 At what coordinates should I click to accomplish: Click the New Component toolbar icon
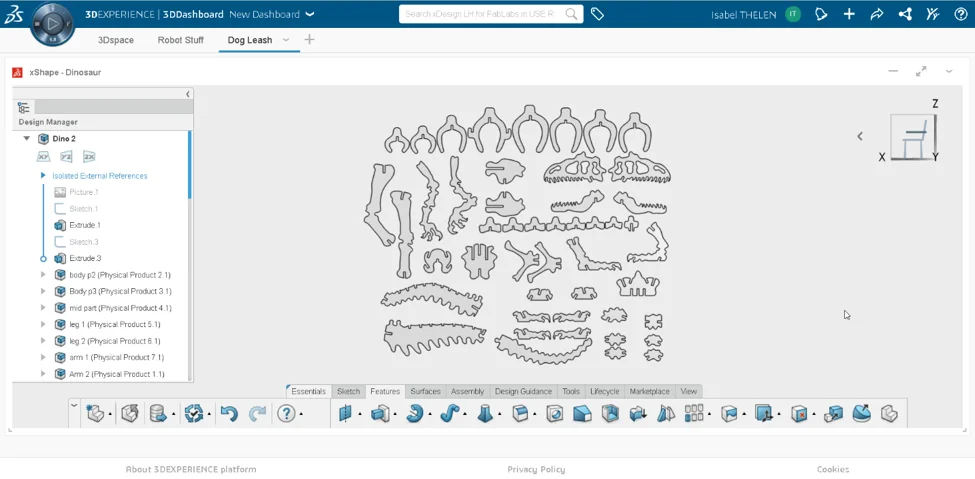click(x=95, y=414)
